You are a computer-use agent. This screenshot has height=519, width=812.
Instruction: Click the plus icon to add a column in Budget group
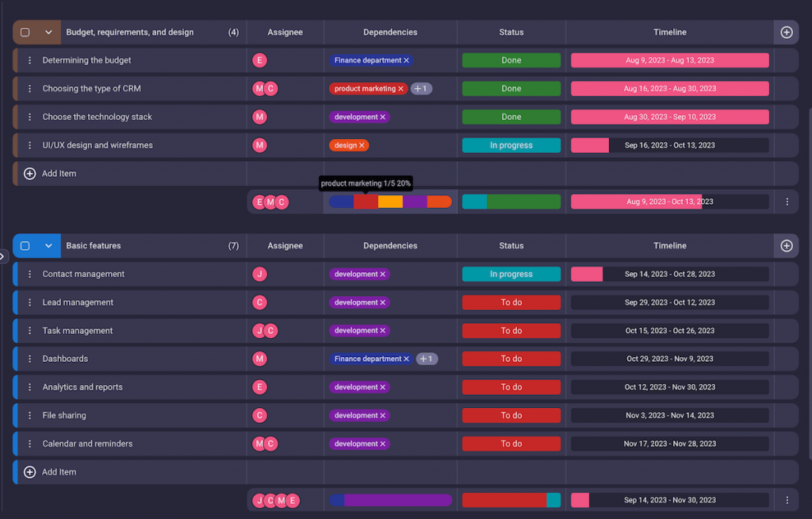pos(786,32)
